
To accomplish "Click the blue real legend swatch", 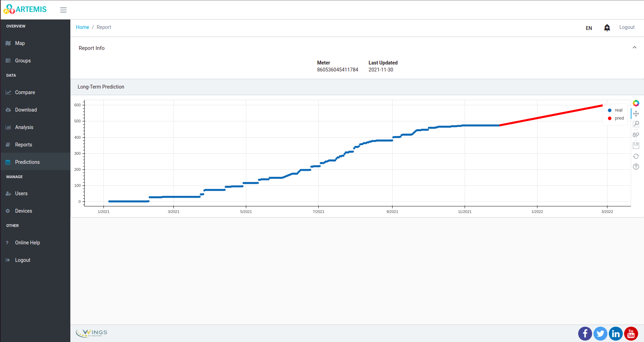I will 610,111.
